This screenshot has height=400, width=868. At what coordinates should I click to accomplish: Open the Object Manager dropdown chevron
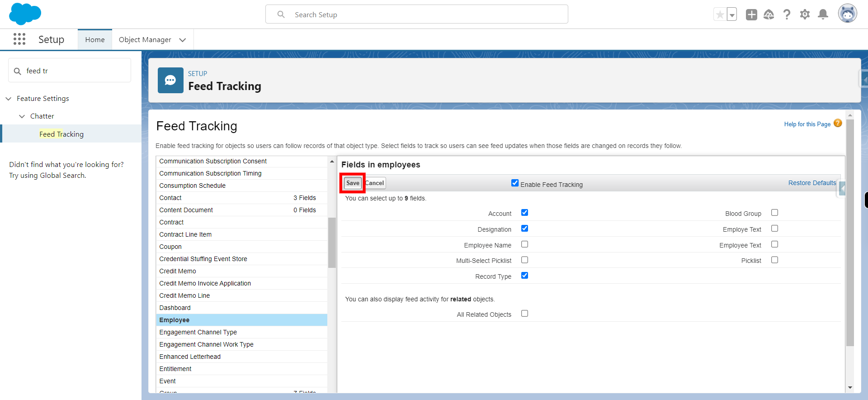183,40
